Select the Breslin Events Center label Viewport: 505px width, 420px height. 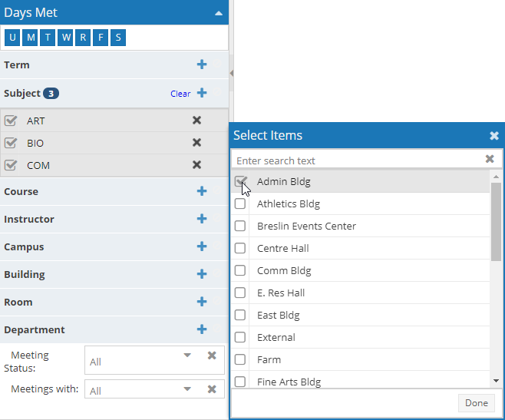coord(306,226)
